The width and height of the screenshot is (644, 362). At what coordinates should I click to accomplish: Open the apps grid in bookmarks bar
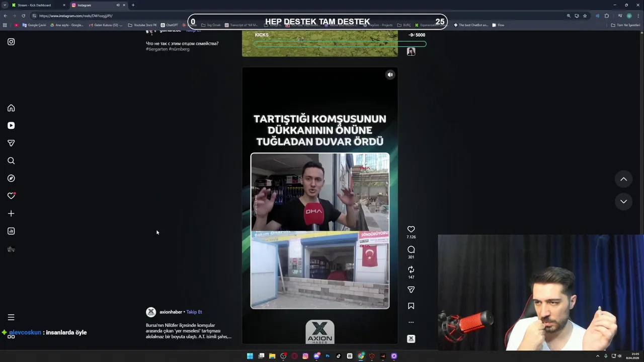[x=5, y=25]
